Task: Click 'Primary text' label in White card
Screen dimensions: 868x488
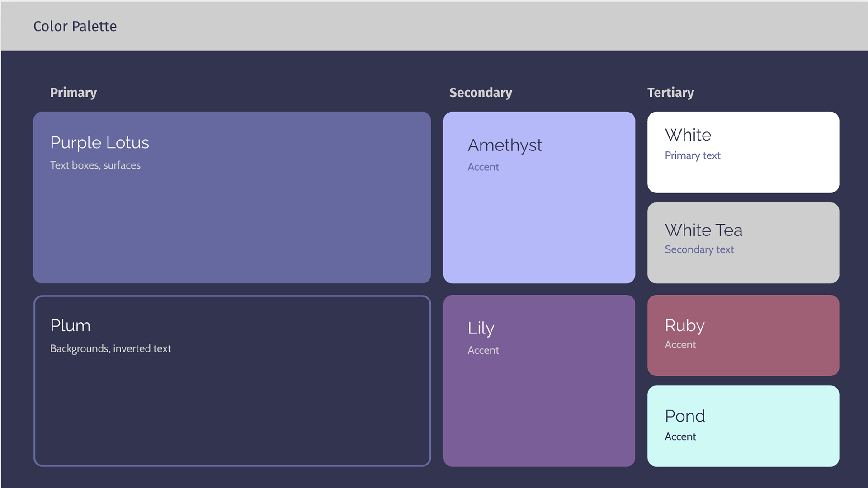Action: pos(692,155)
